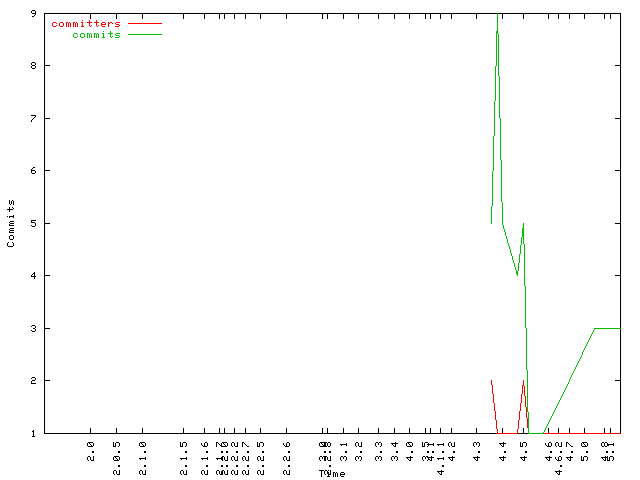Select y-axis tick label 9
Image resolution: width=640 pixels, height=480 pixels.
(34, 13)
